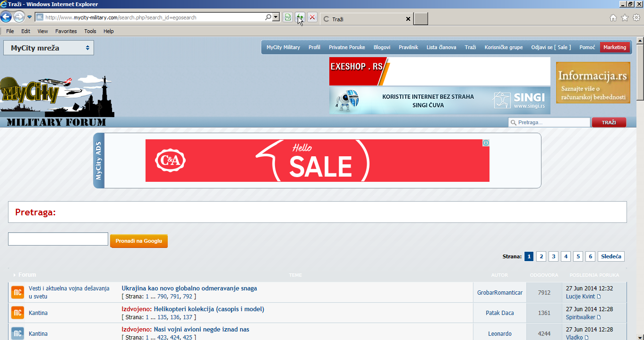This screenshot has width=644, height=340.
Task: Jump to page 137 of Helikopteri topic
Action: pos(188,317)
